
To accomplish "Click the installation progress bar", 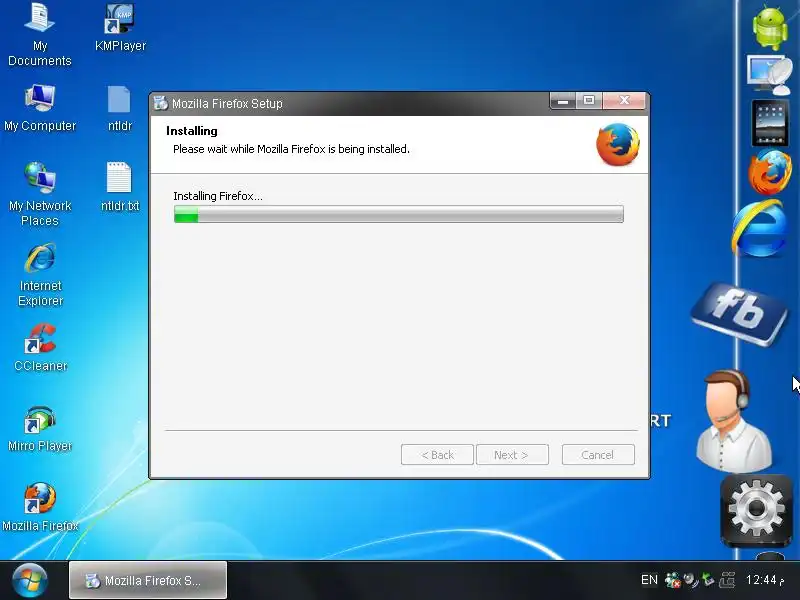I will [398, 214].
